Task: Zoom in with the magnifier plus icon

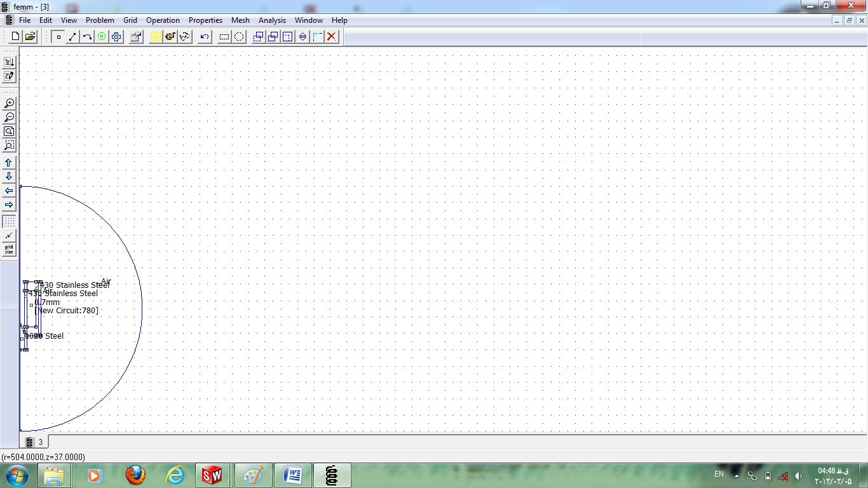Action: pyautogui.click(x=9, y=103)
